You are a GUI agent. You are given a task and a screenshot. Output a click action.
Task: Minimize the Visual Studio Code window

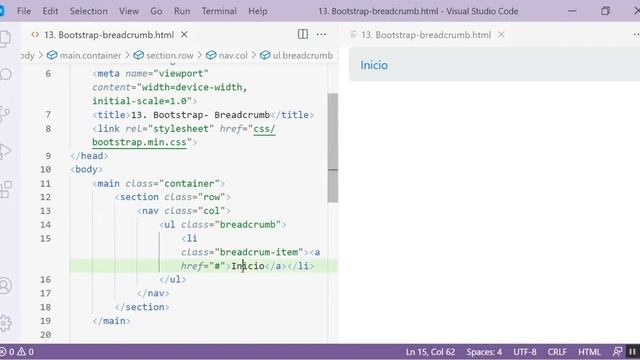coord(572,11)
